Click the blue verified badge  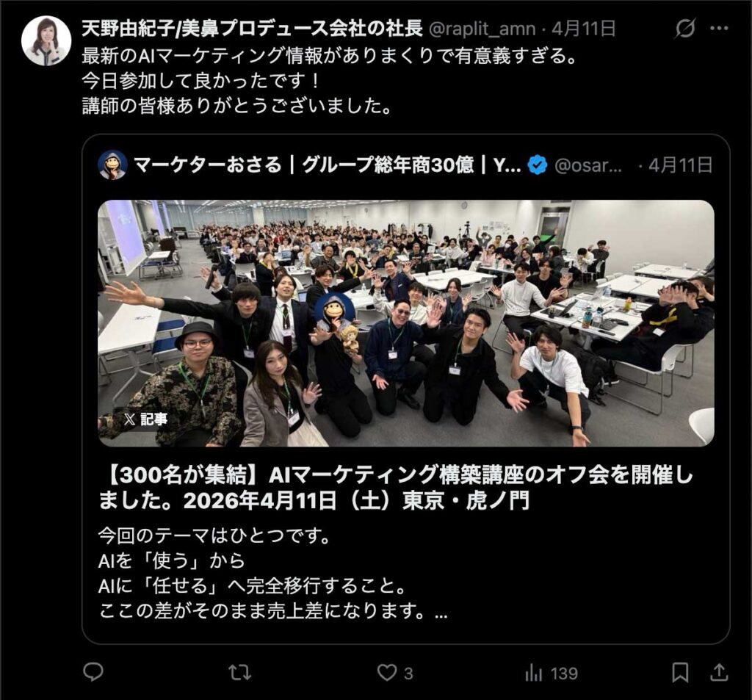(537, 165)
